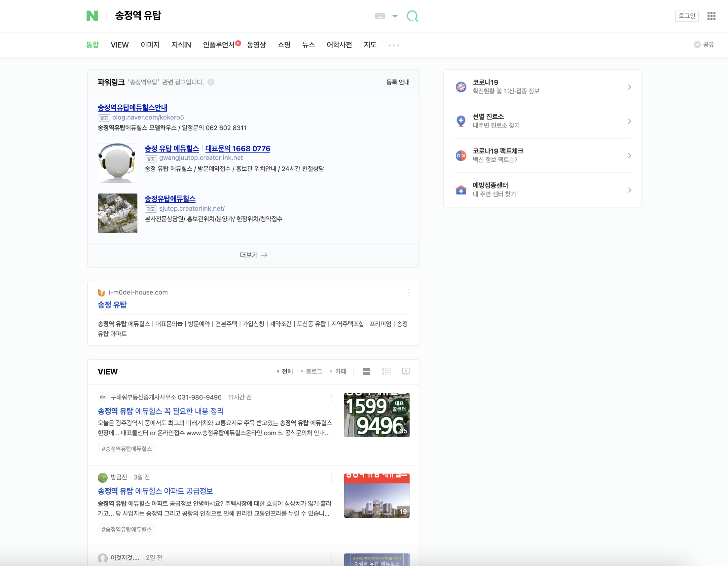728x566 pixels.
Task: Open the i-m0del-house.com domain link
Action: point(138,292)
